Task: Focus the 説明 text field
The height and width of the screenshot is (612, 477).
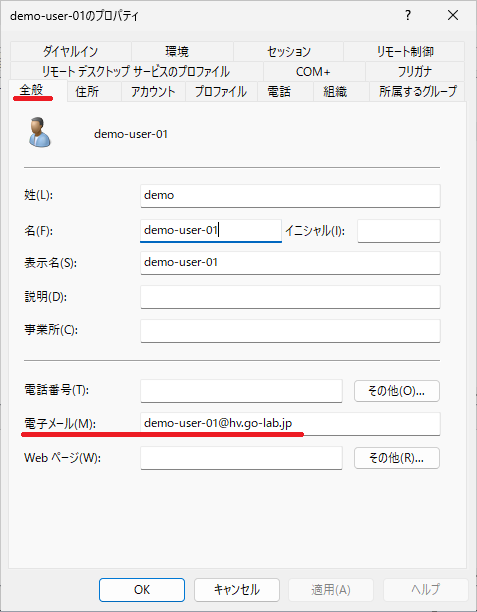Action: coord(290,297)
